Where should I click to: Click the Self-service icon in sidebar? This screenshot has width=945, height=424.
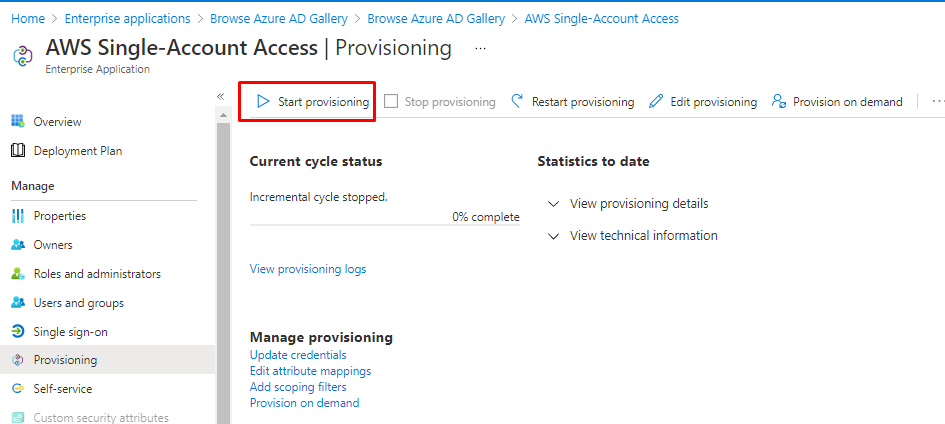[x=18, y=389]
